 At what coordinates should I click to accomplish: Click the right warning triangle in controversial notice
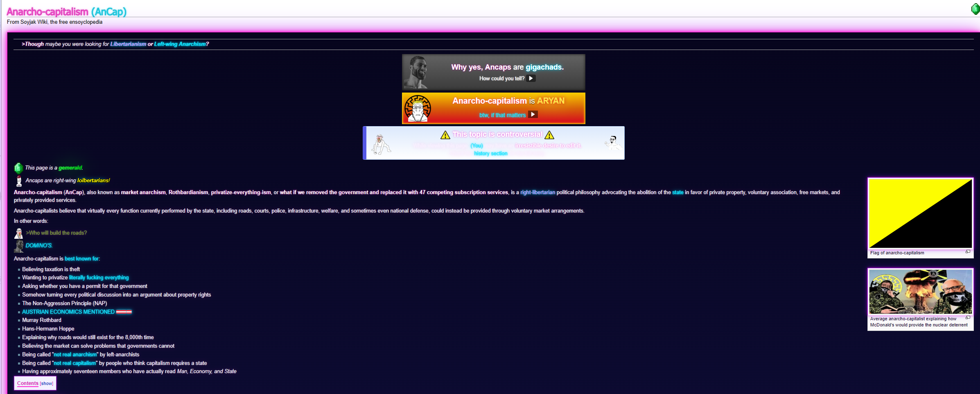549,135
